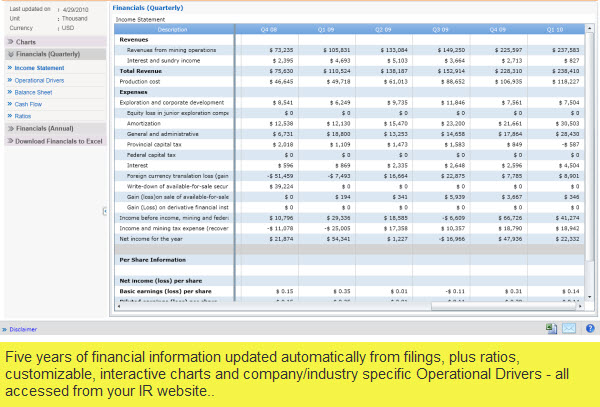Screen dimensions: 600x407
Task: Click the Q1 09 Amortization value $ 12,130
Action: coord(338,124)
